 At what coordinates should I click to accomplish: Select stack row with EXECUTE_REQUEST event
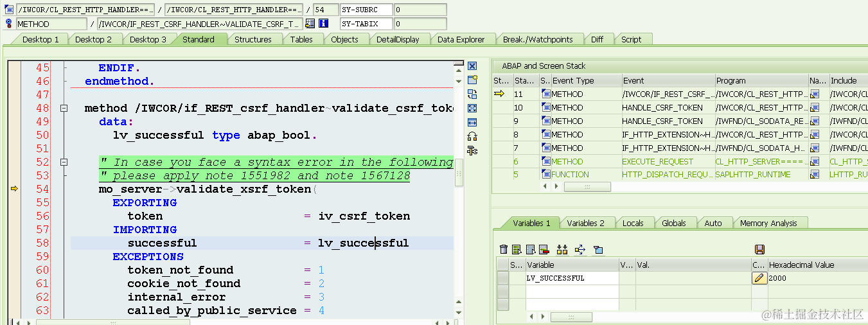coord(667,161)
